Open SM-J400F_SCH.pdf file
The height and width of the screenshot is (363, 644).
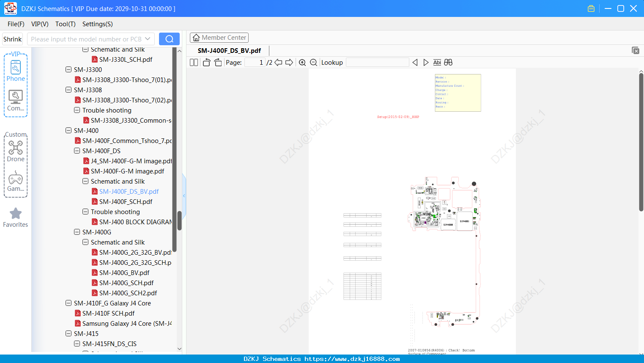pyautogui.click(x=122, y=202)
